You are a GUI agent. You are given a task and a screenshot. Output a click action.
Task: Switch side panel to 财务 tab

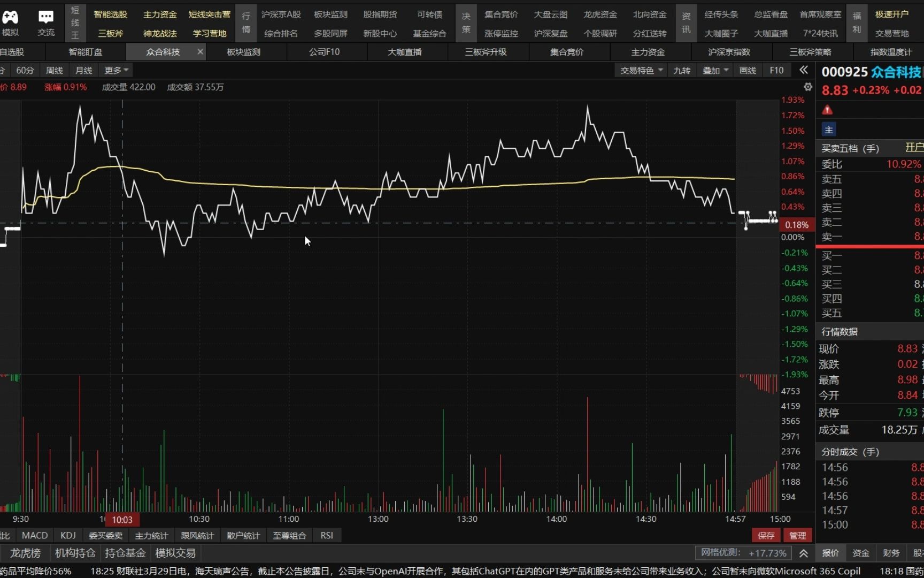tap(891, 553)
